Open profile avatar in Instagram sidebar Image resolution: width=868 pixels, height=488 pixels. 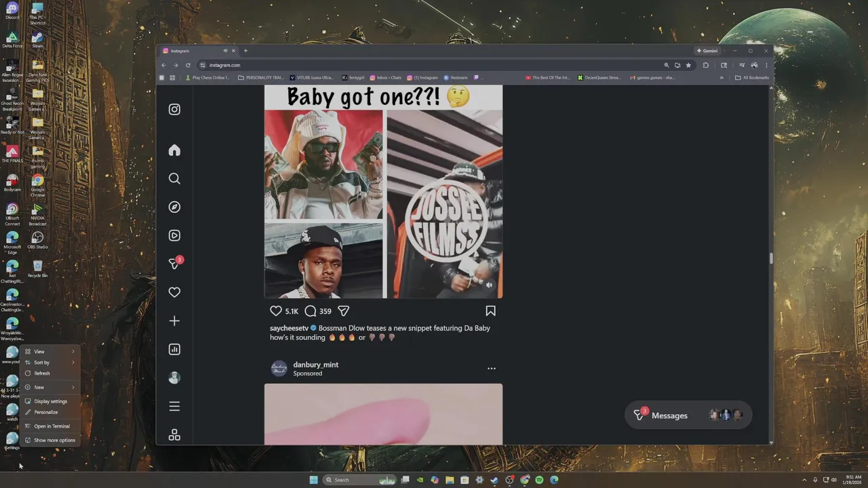174,378
